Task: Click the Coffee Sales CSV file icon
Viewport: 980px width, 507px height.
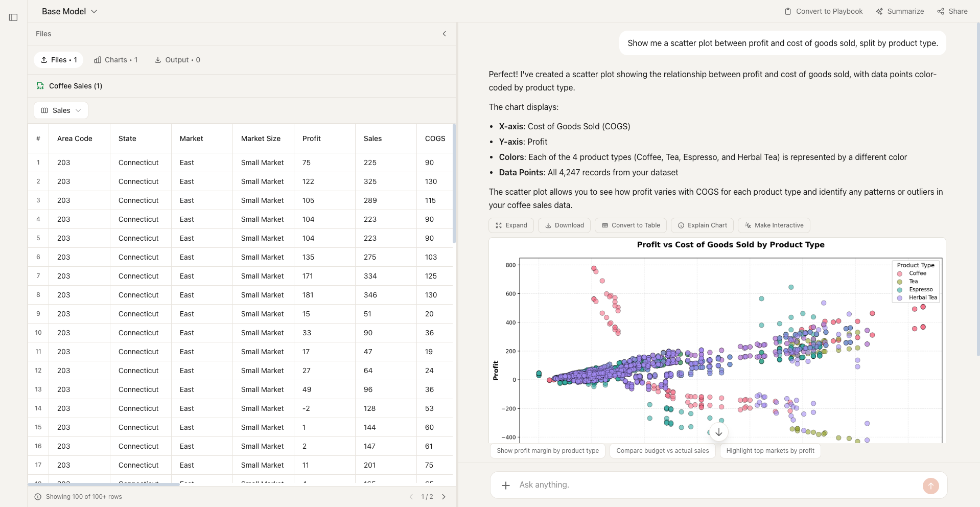Action: click(x=40, y=86)
